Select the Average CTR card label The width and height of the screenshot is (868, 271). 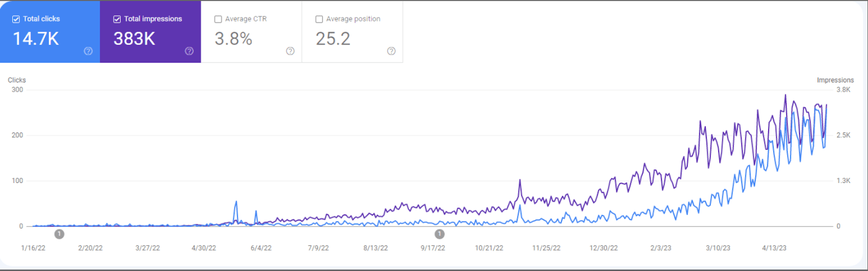click(x=246, y=19)
